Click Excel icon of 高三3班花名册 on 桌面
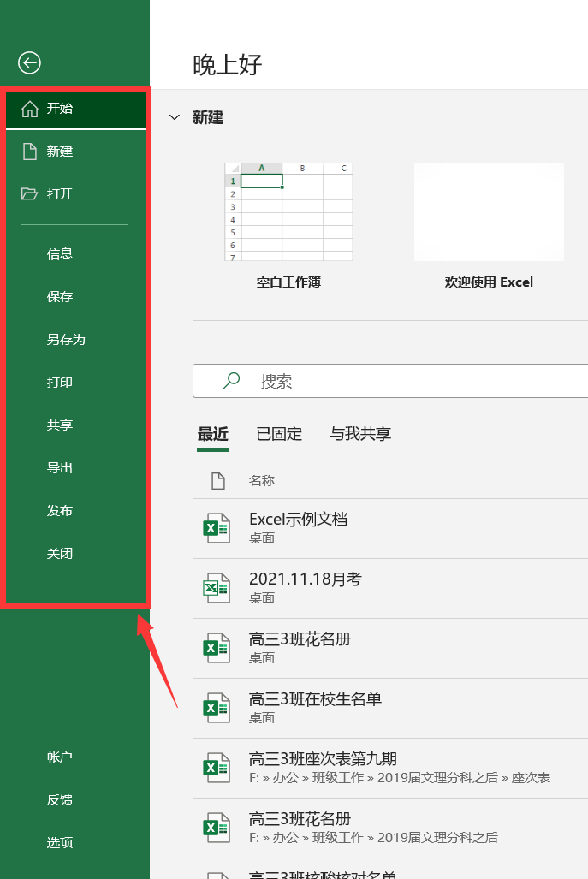This screenshot has height=879, width=588. (217, 648)
